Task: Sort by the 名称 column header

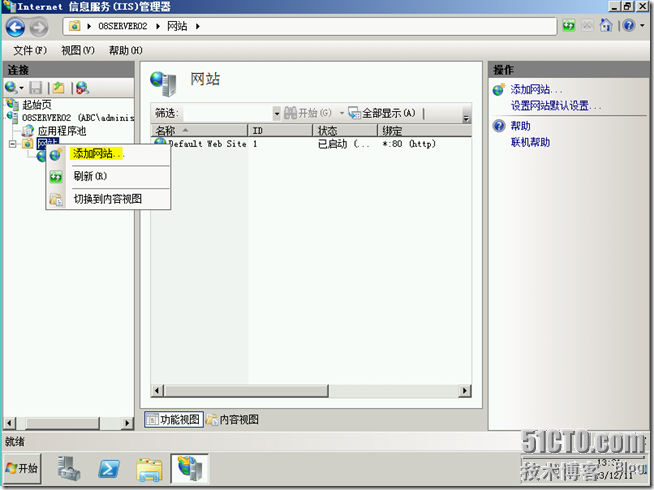Action: (199, 131)
